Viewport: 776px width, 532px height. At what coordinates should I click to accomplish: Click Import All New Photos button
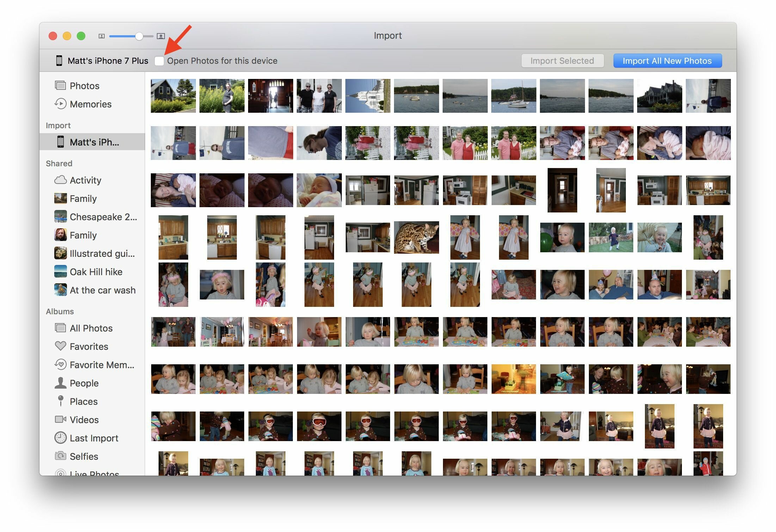[x=667, y=61]
